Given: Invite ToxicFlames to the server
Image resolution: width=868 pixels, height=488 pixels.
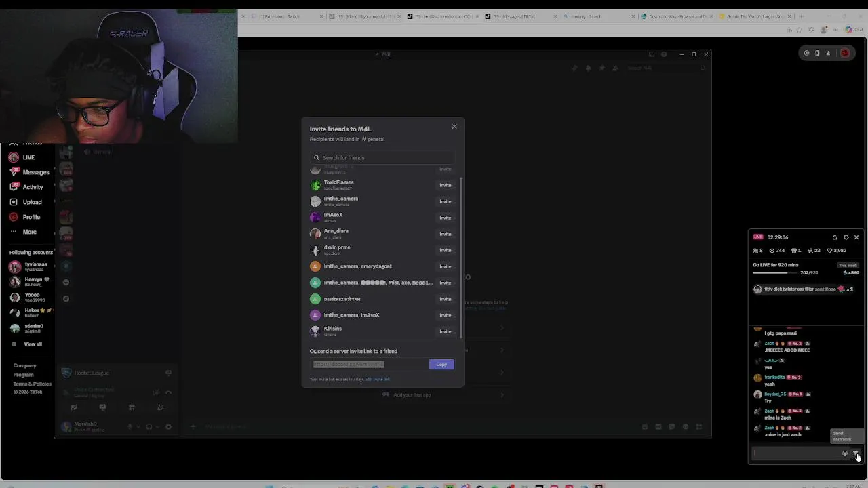Looking at the screenshot, I should [x=445, y=185].
